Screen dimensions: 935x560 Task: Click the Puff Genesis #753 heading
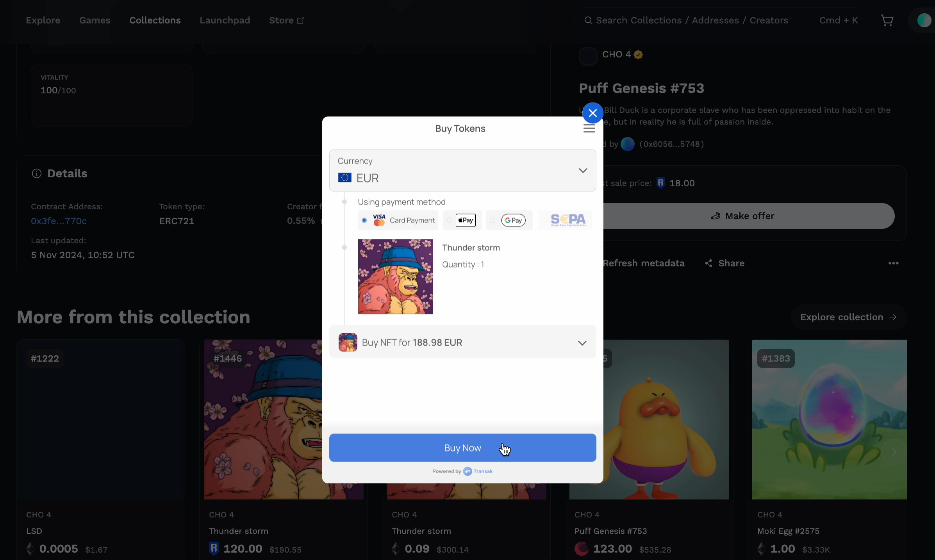coord(641,88)
